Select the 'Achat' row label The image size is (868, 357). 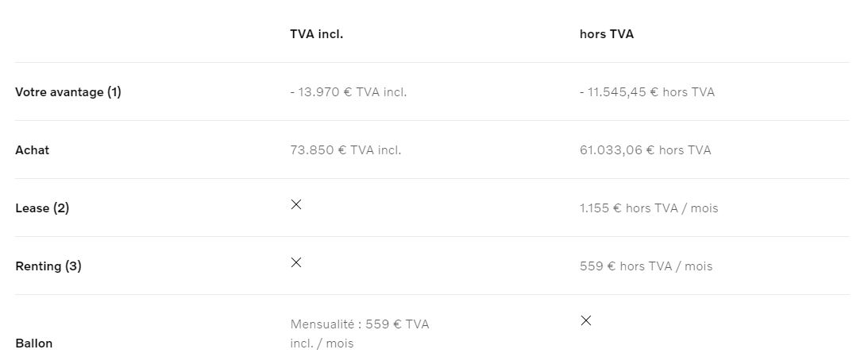[x=32, y=150]
